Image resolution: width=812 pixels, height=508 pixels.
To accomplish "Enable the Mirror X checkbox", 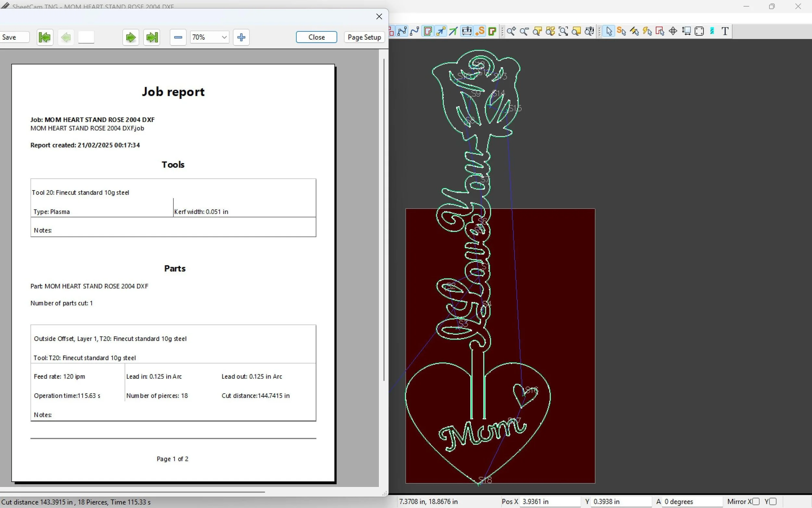I will coord(756,501).
